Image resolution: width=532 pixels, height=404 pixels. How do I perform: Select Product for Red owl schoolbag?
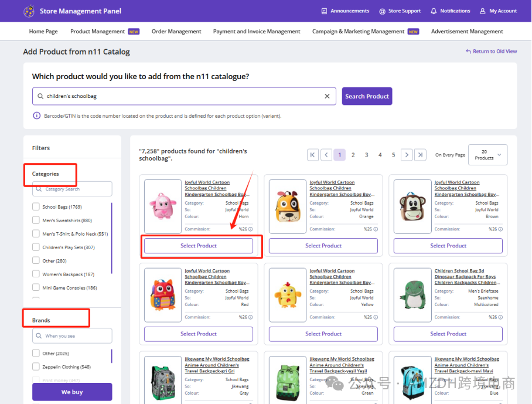(199, 334)
